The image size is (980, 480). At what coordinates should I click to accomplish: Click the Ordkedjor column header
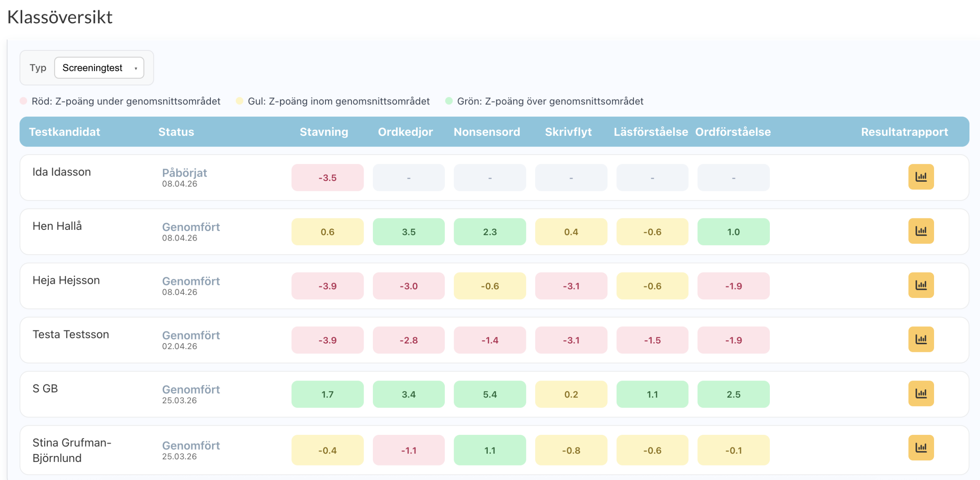(x=405, y=132)
